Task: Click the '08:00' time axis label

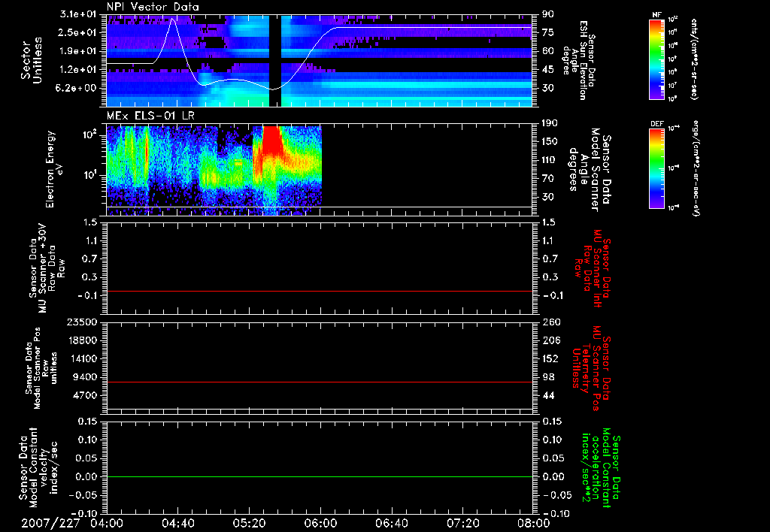Action: pos(534,523)
